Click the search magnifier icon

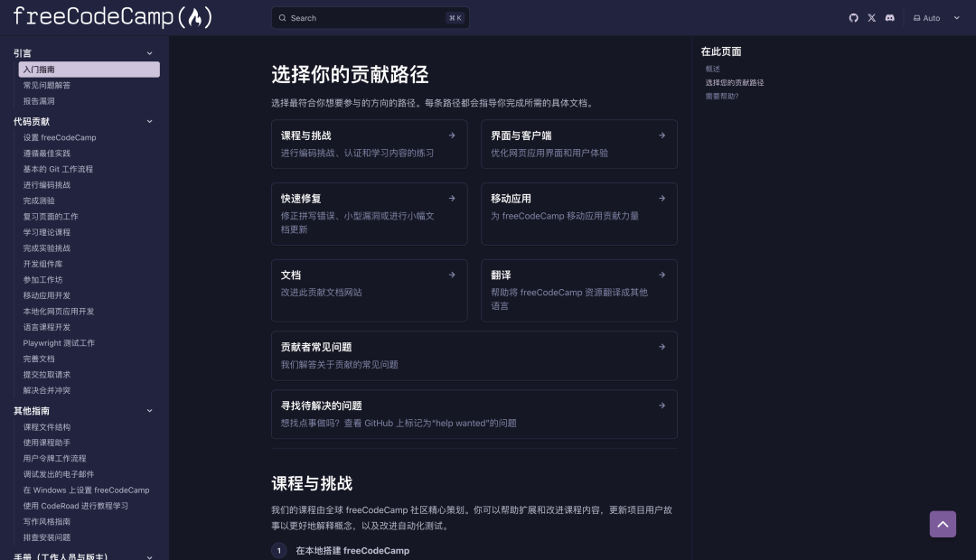(x=282, y=18)
